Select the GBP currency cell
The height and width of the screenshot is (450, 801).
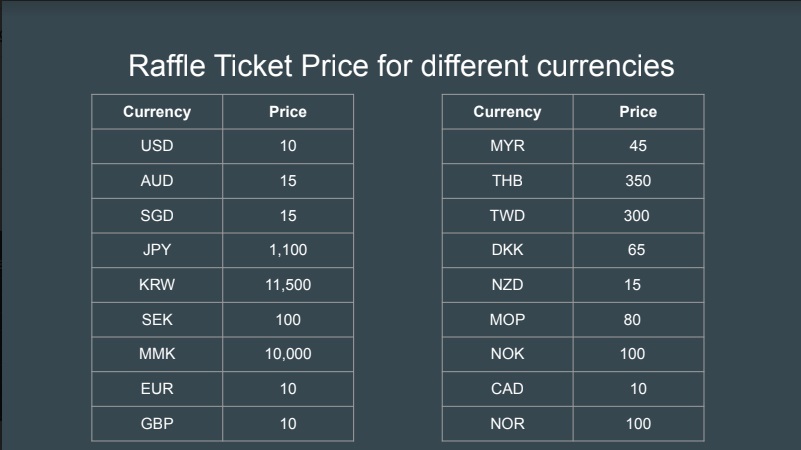[x=157, y=424]
